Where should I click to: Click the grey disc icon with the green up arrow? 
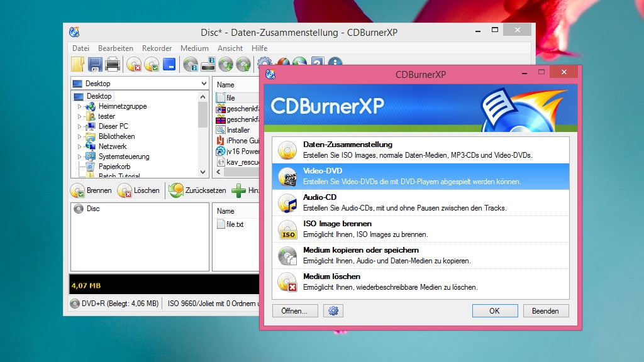[x=243, y=65]
